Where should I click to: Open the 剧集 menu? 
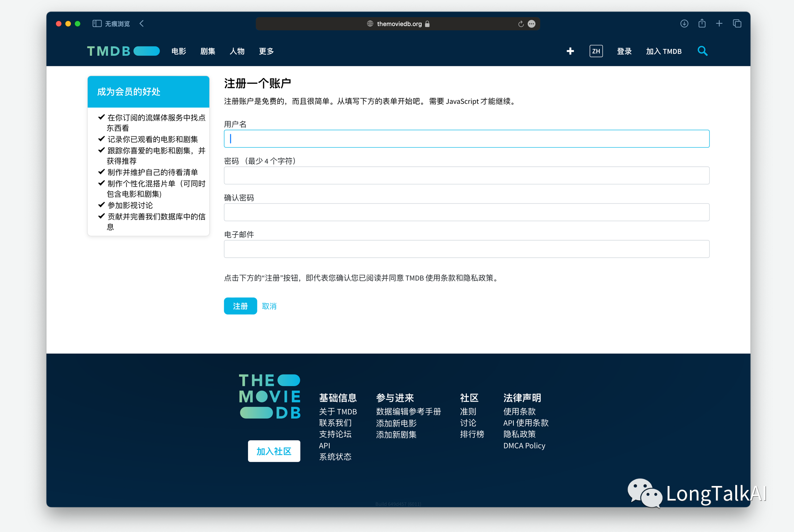pos(208,51)
